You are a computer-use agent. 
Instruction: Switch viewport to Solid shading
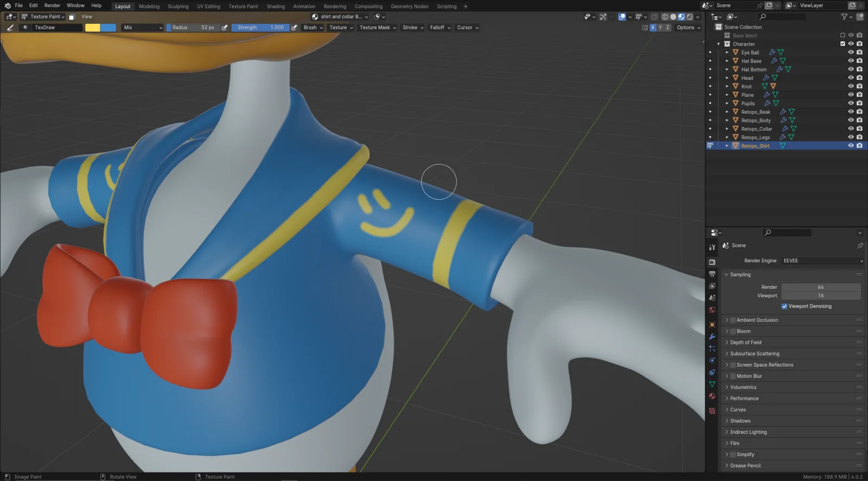coord(673,17)
